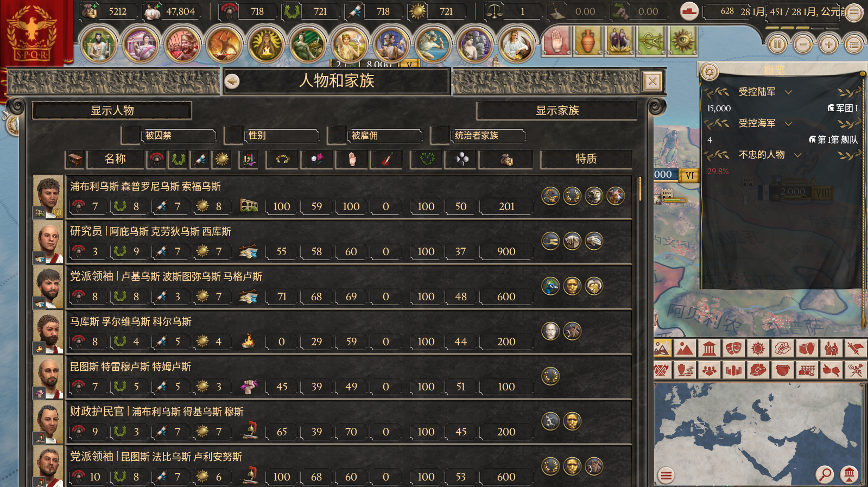The image size is (868, 487).
Task: Switch to the 显示家族 tab
Action: 557,111
